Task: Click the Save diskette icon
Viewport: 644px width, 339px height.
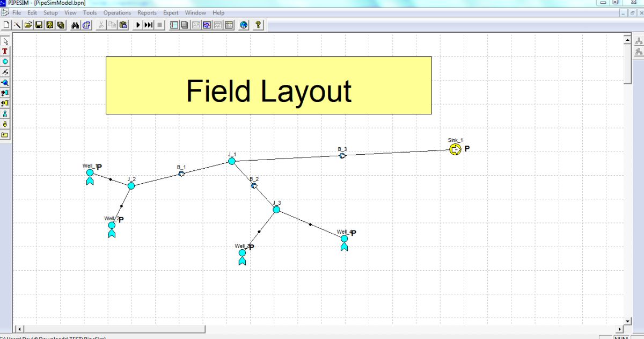Action: pyautogui.click(x=39, y=25)
